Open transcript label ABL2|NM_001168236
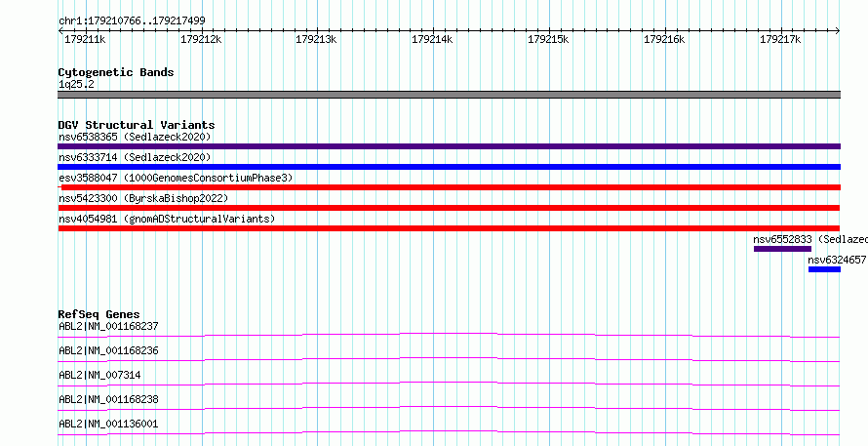Screen dimensions: 868x446 (108, 350)
